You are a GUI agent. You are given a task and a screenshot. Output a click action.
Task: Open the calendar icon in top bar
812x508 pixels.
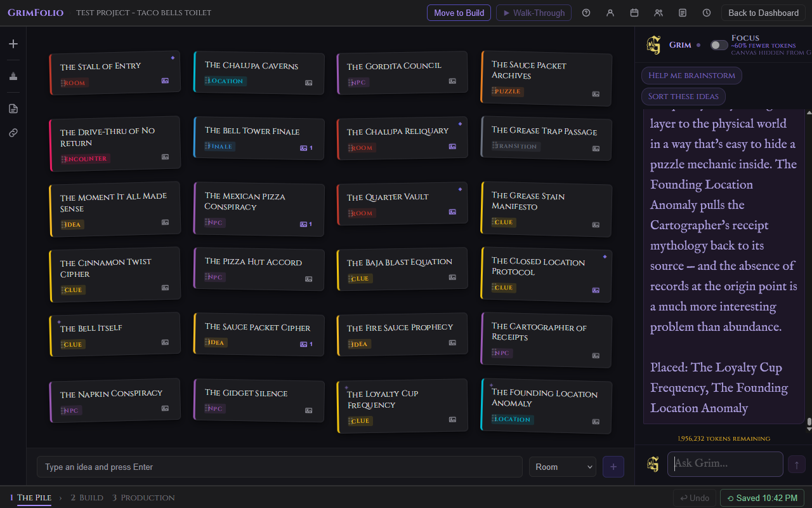pos(634,13)
